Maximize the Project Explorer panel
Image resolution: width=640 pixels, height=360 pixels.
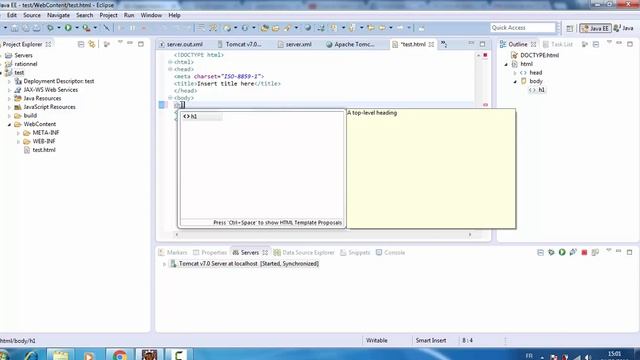[141, 44]
